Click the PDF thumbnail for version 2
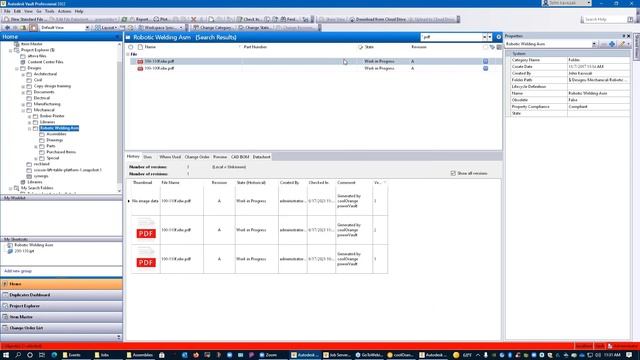Screen dimensions: 640x360 (146, 230)
